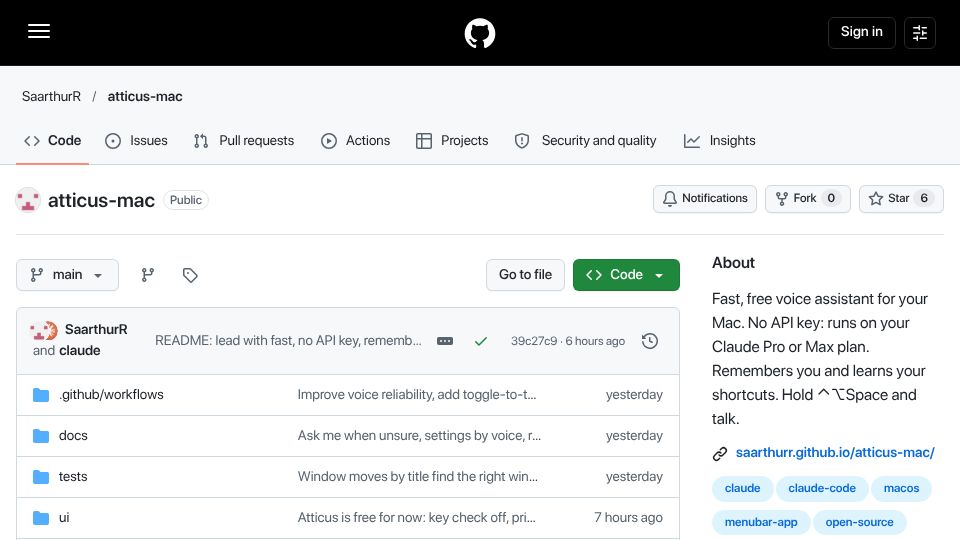
Task: Click the Public visibility badge
Action: 186,200
